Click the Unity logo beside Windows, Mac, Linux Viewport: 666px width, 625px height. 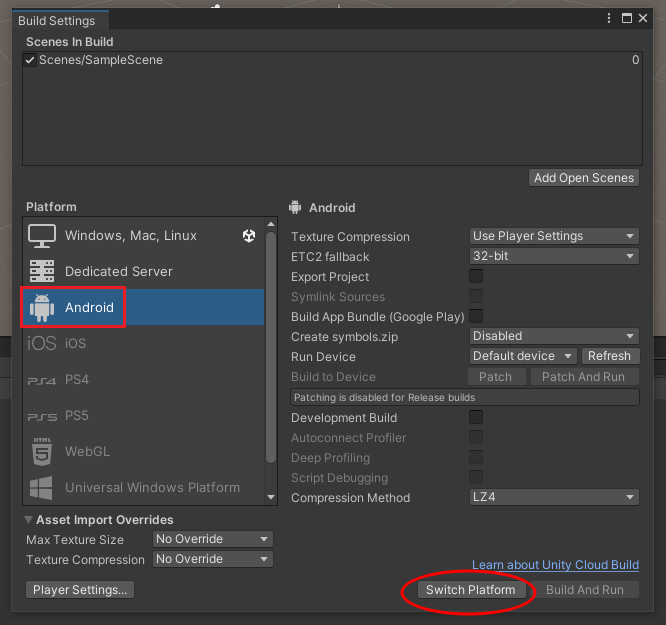pyautogui.click(x=249, y=235)
